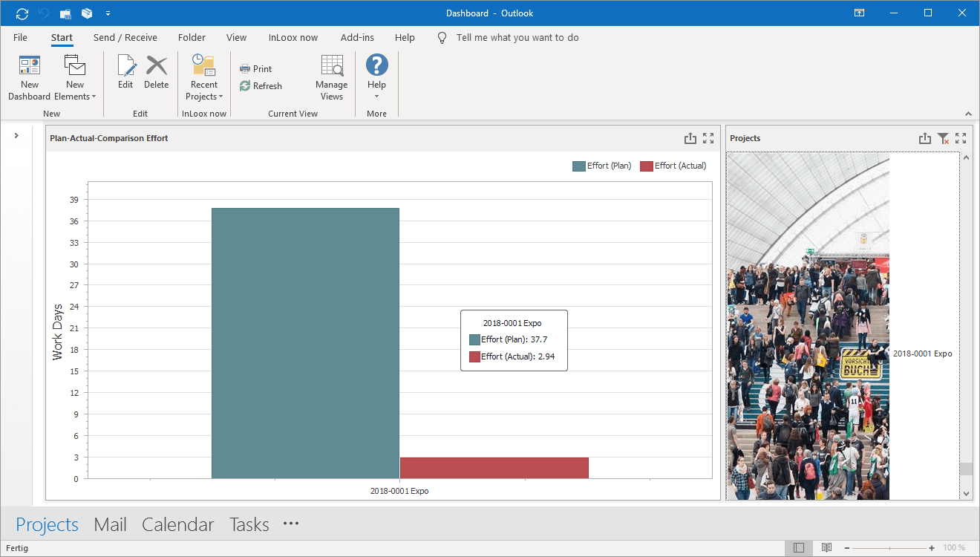Export the Plan-Actual-Comparison Effort chart
This screenshot has height=557, width=980.
[690, 138]
